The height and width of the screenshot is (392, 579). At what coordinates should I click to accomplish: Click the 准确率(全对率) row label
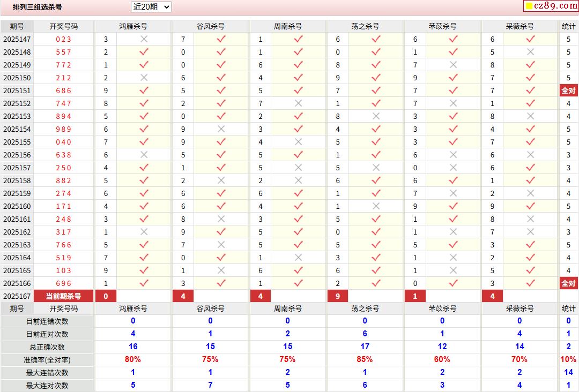coord(47,360)
